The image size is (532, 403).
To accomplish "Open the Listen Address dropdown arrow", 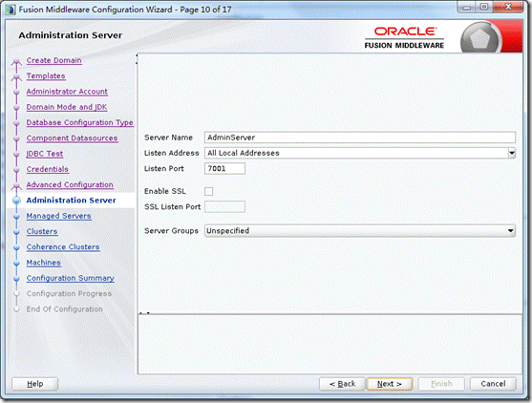I will [x=512, y=153].
